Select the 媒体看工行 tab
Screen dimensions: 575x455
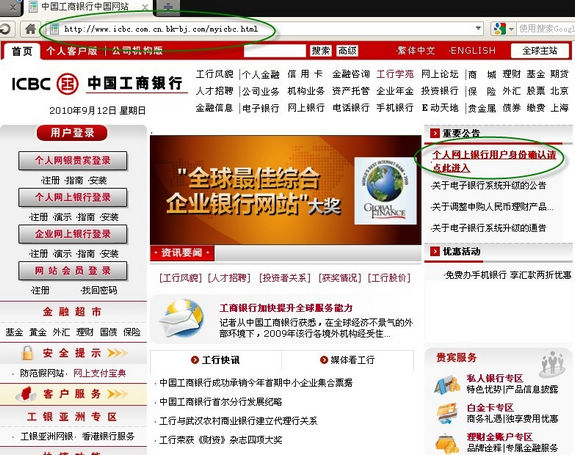(x=347, y=360)
